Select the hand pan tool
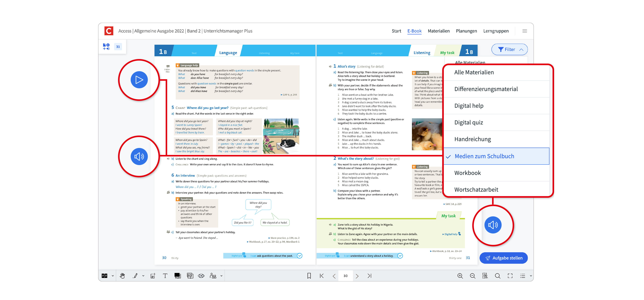 122,276
